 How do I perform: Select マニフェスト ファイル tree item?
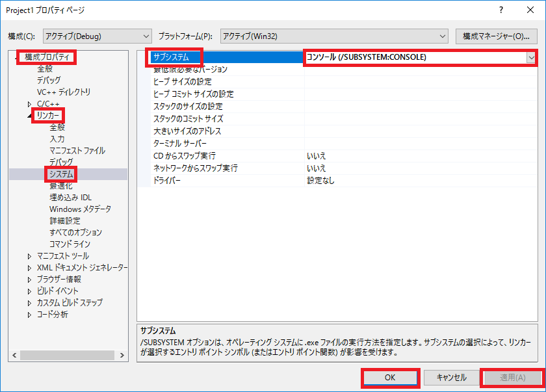77,151
